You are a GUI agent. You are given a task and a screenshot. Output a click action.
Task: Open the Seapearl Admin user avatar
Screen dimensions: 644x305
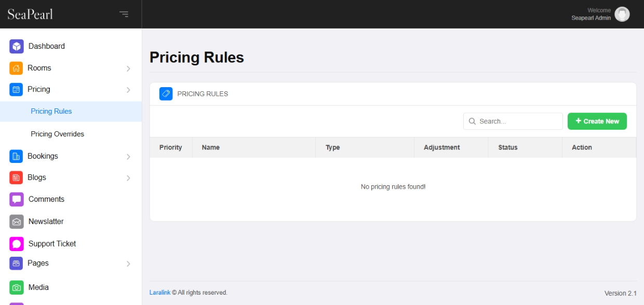(x=622, y=14)
